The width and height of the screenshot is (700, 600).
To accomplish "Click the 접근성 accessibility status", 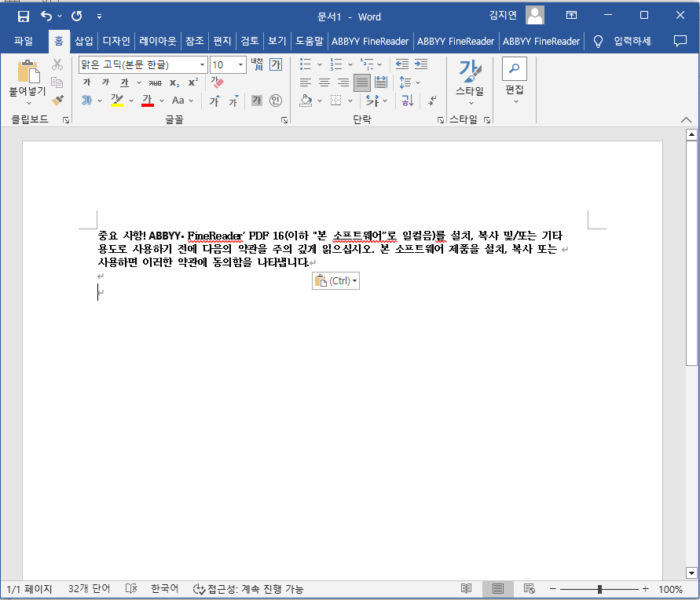I will click(x=248, y=589).
